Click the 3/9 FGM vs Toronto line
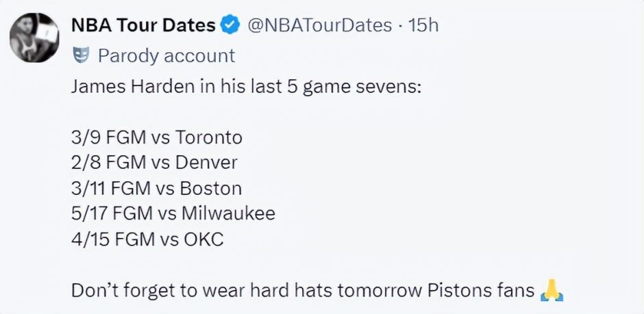This screenshot has height=314, width=644. [157, 138]
